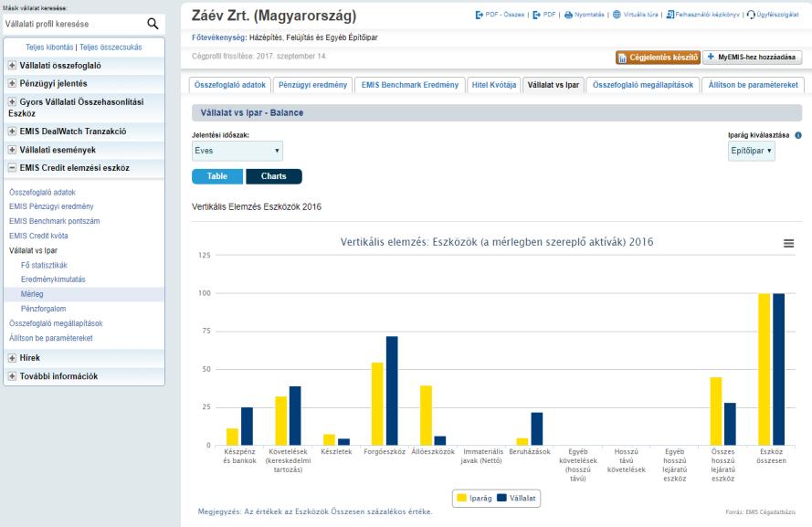This screenshot has width=812, height=527.
Task: Toggle the yellow Iparág legend swatch
Action: (461, 498)
